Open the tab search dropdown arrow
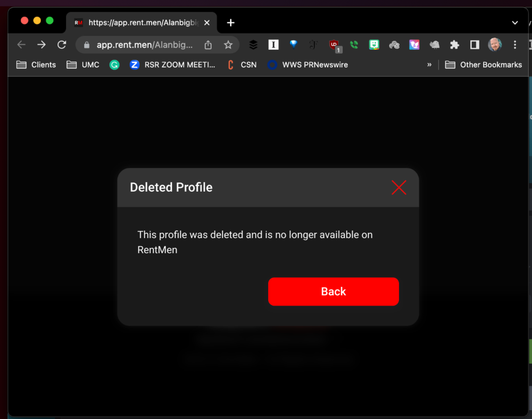 click(x=514, y=23)
